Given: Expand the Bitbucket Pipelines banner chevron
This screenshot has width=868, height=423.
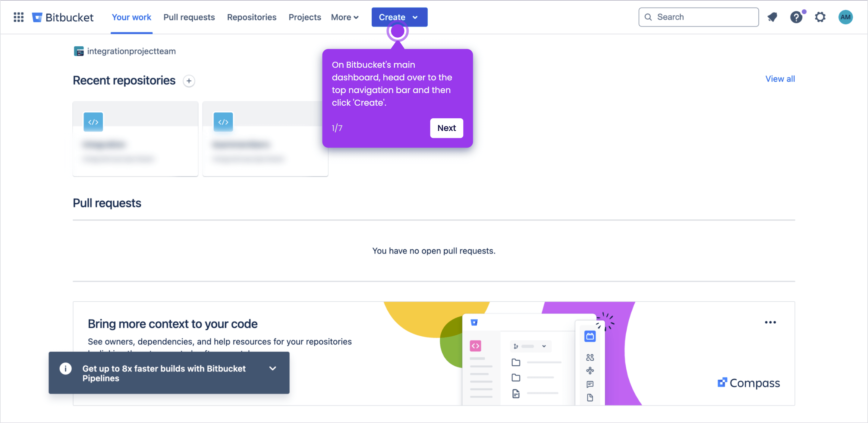Looking at the screenshot, I should click(x=273, y=369).
